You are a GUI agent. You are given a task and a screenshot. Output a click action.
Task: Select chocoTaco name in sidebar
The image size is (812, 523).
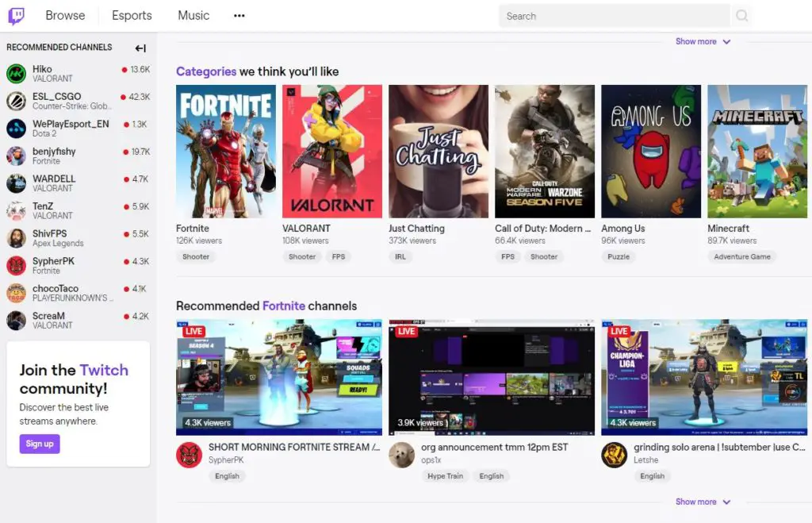(56, 289)
